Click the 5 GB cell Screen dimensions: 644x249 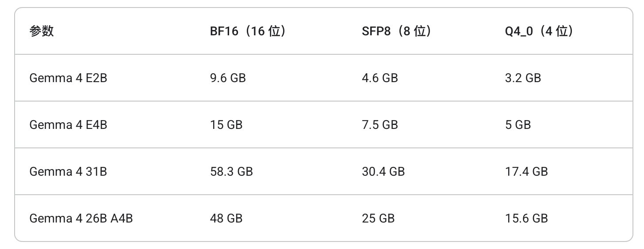tap(517, 125)
